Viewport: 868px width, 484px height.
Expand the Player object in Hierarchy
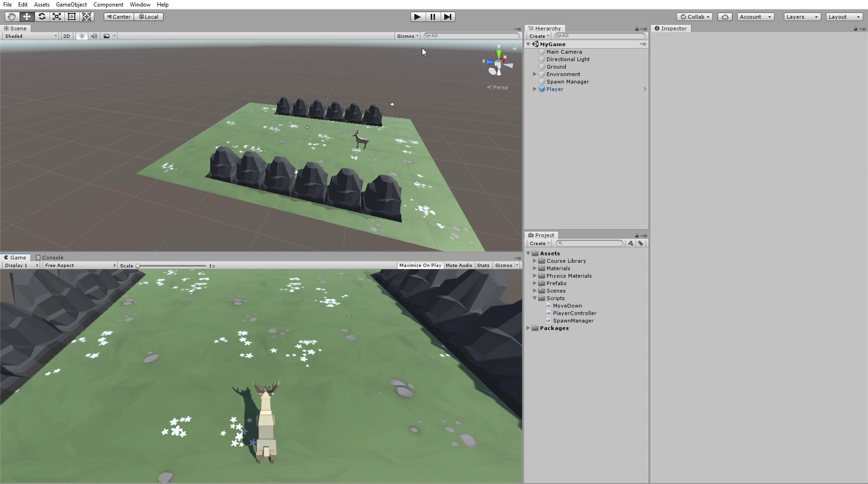(535, 89)
